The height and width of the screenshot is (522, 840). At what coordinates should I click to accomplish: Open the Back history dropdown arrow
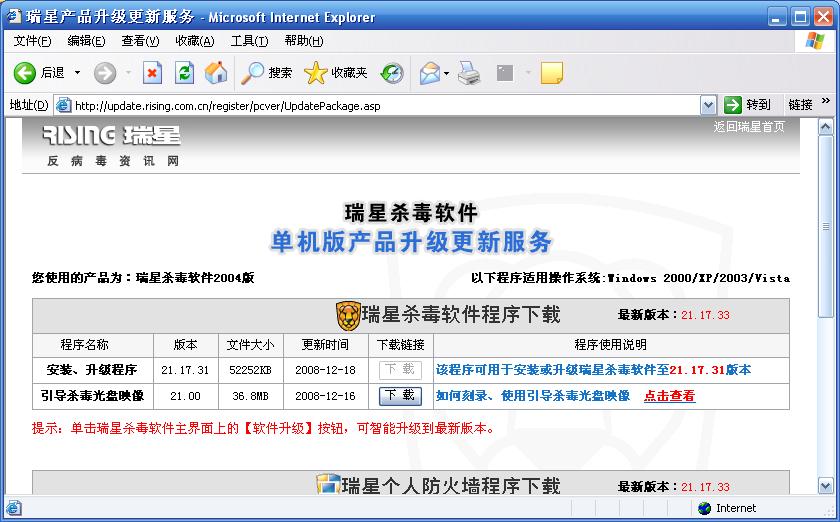coord(77,73)
